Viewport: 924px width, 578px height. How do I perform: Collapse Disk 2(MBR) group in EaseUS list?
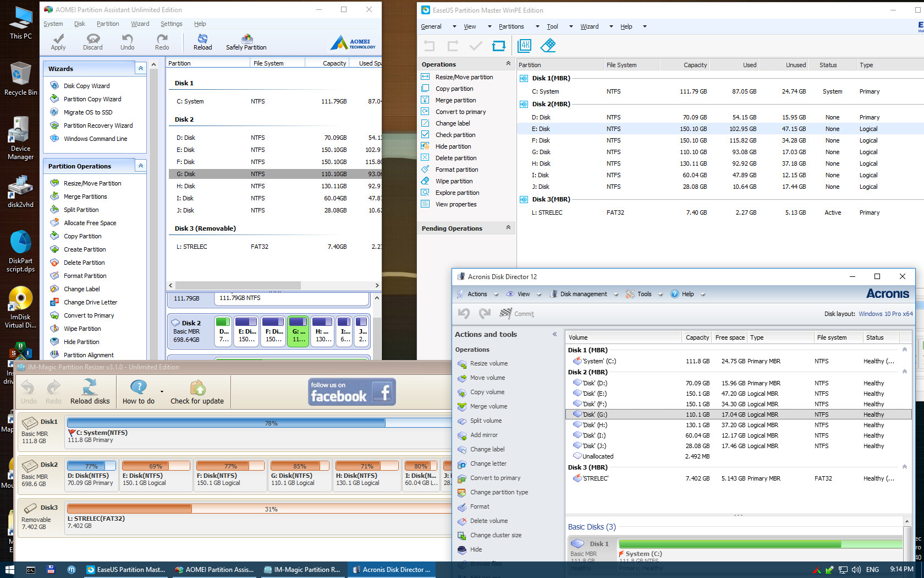[524, 104]
